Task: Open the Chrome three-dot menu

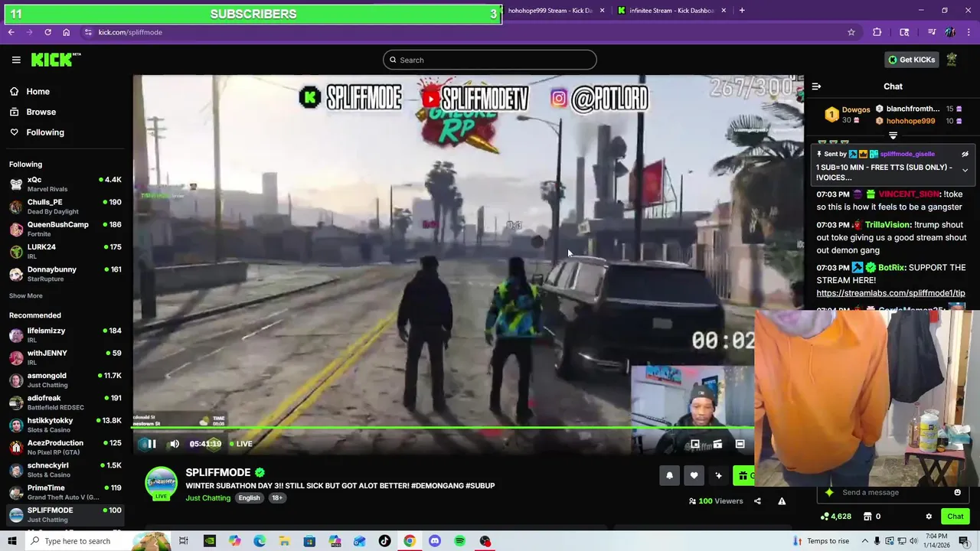Action: (x=969, y=32)
